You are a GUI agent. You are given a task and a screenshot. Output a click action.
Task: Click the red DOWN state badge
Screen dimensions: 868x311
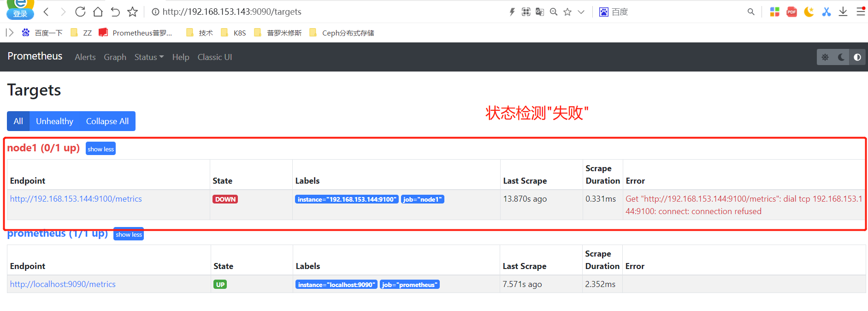[x=225, y=199]
